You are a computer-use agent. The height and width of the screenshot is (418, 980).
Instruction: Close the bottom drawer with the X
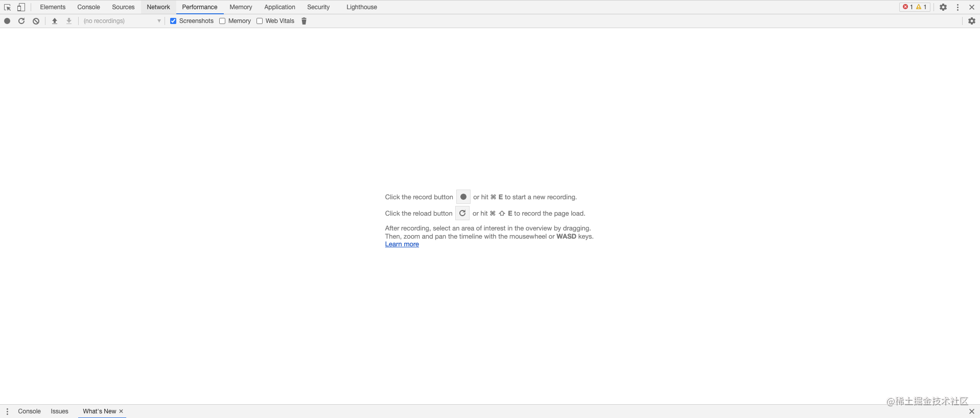972,411
